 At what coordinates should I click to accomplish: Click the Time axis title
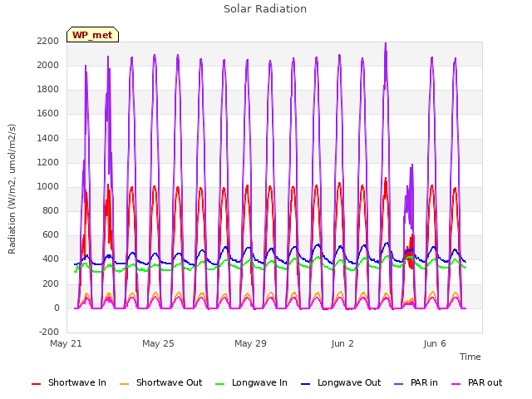coord(470,357)
